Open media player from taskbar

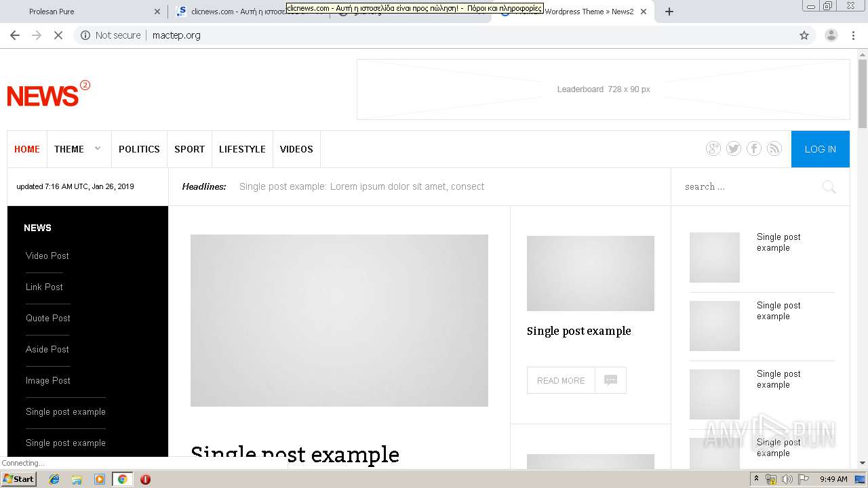click(x=100, y=479)
